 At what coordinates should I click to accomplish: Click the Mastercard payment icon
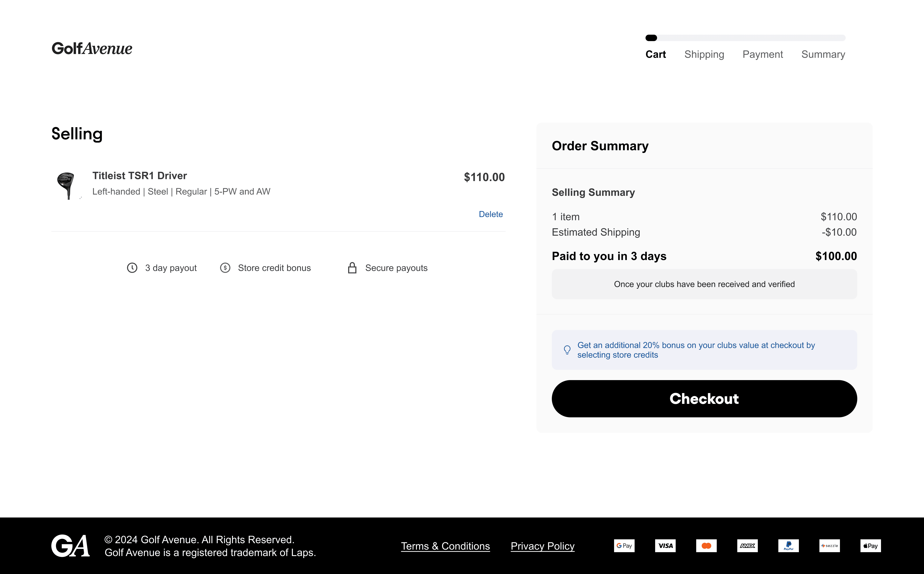pyautogui.click(x=706, y=546)
